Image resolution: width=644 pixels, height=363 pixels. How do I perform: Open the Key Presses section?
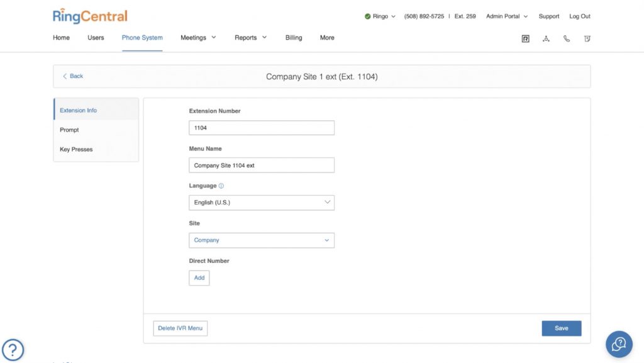[x=75, y=149]
